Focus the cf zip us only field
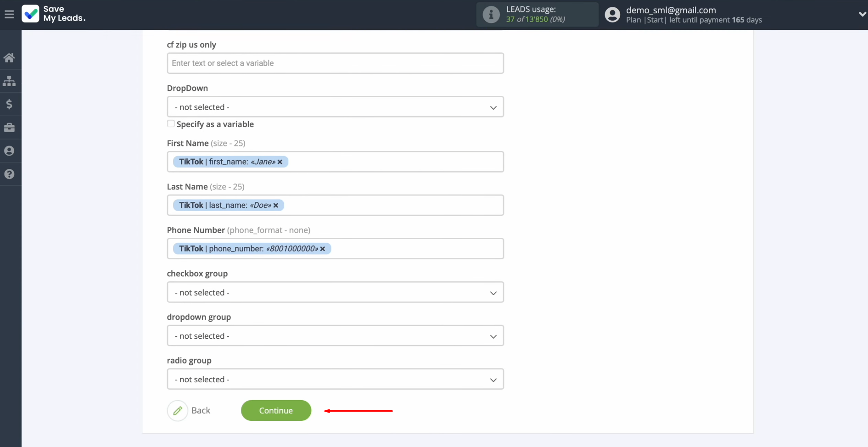Image resolution: width=868 pixels, height=447 pixels. coord(335,63)
